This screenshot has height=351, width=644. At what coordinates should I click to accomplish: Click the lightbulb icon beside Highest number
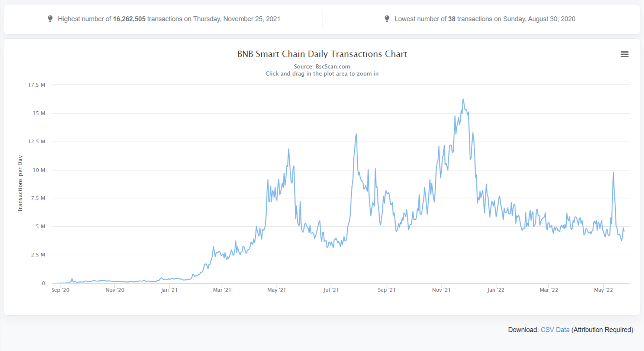(x=50, y=19)
